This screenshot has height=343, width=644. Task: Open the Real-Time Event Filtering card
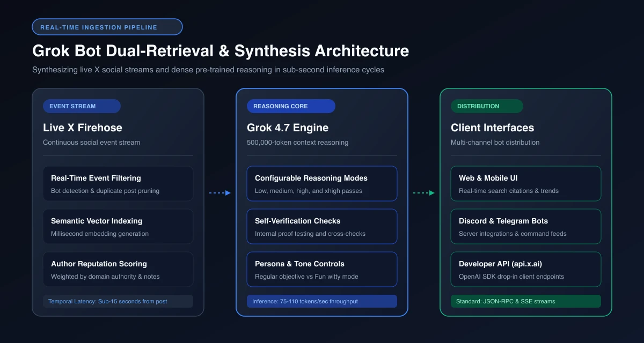click(118, 183)
